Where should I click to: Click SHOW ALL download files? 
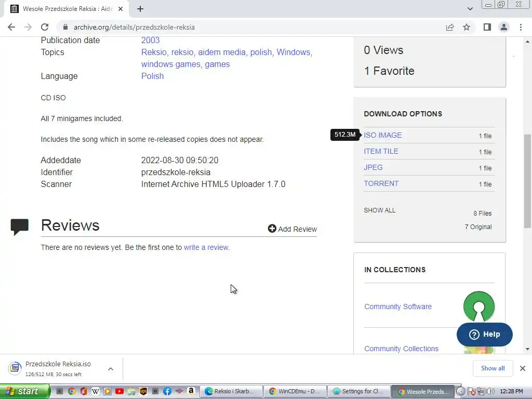pos(380,210)
